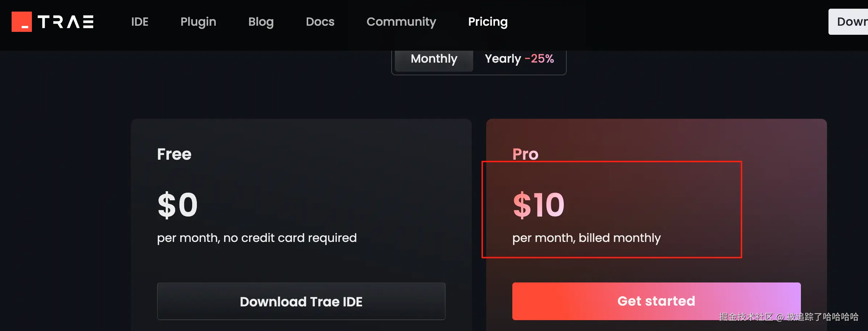Open the Community menu item
Image resolution: width=868 pixels, height=331 pixels.
(x=401, y=22)
